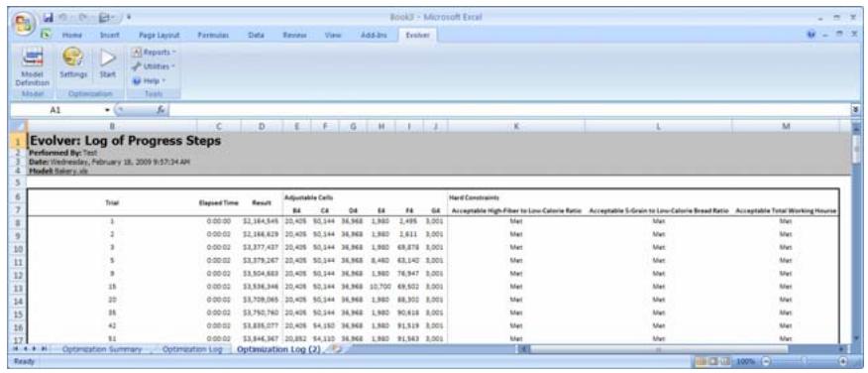This screenshot has height=373, width=868.
Task: Click the Insert Function fx button
Action: pos(160,110)
